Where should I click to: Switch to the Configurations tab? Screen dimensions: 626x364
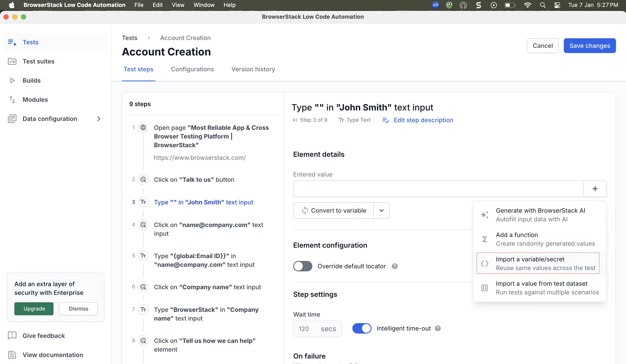(192, 69)
